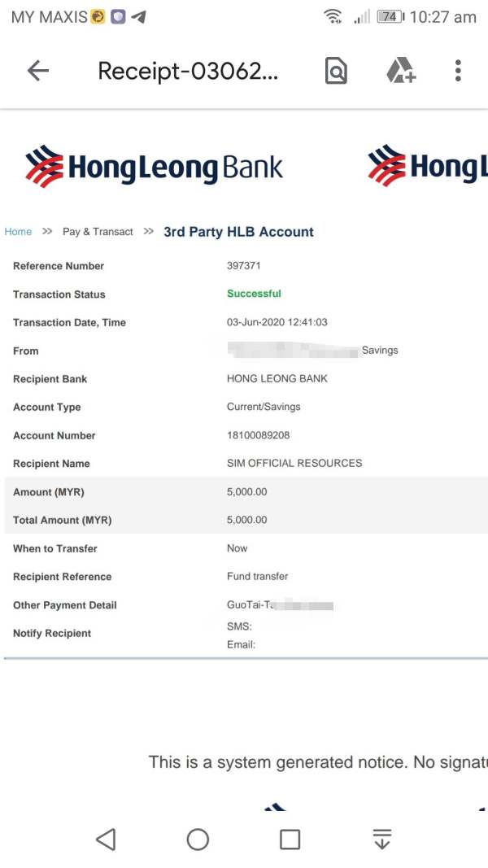The width and height of the screenshot is (488, 868).
Task: Hide the navigation bar using the down-arrow icon
Action: [x=382, y=840]
